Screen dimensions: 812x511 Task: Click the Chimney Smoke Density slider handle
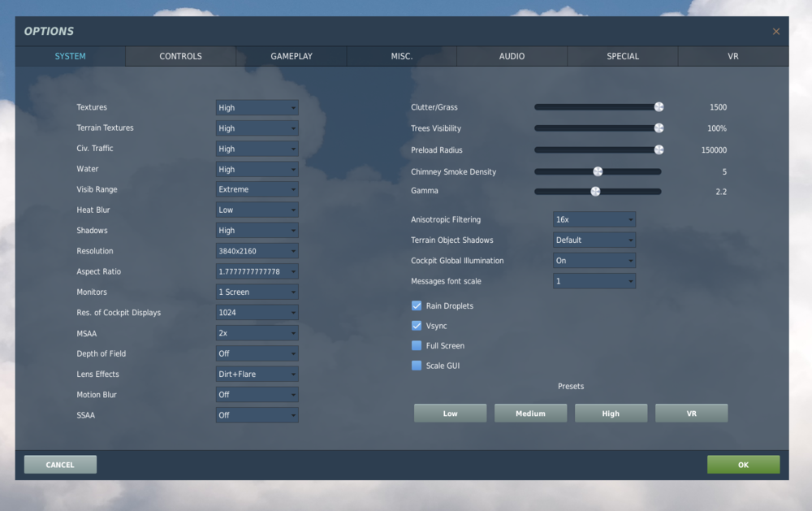tap(598, 171)
